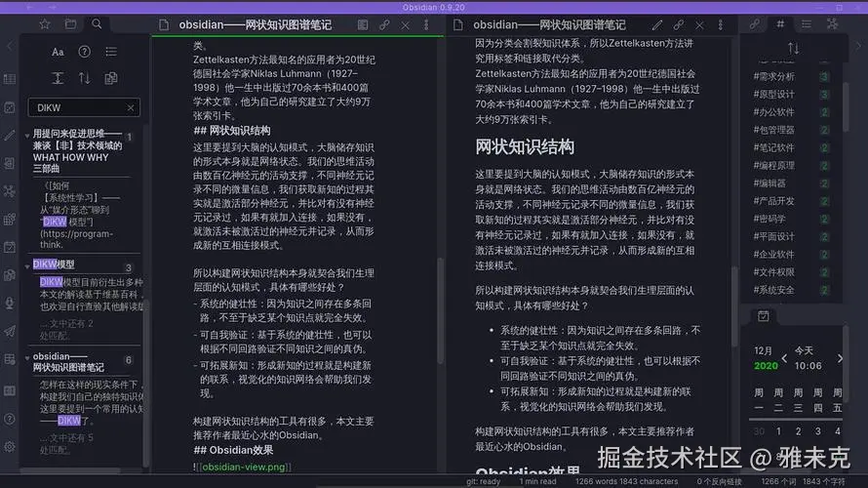Viewport: 868px width, 488px height.
Task: Toggle match case Aa in search panel
Action: 58,52
